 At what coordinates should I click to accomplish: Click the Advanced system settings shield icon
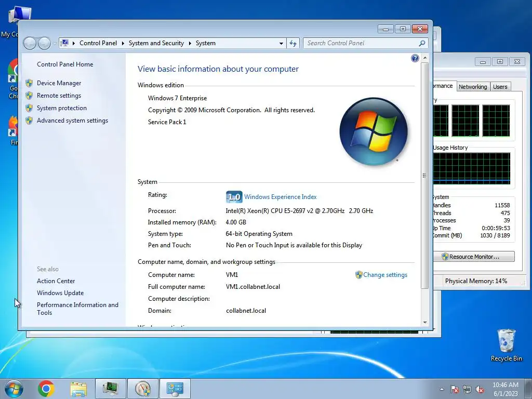coord(29,121)
